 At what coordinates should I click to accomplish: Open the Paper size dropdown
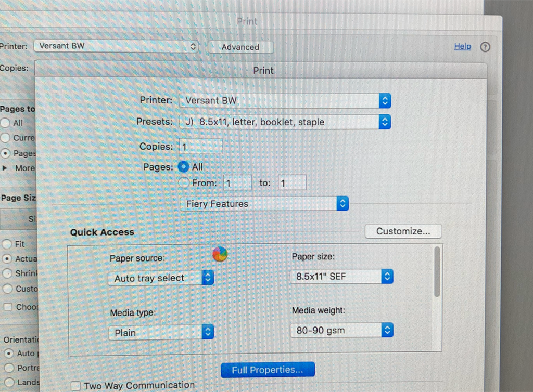tap(341, 276)
